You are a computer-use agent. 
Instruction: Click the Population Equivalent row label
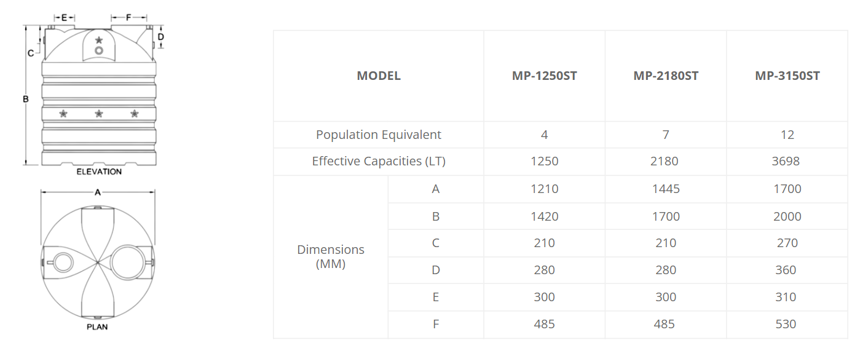coord(379,135)
